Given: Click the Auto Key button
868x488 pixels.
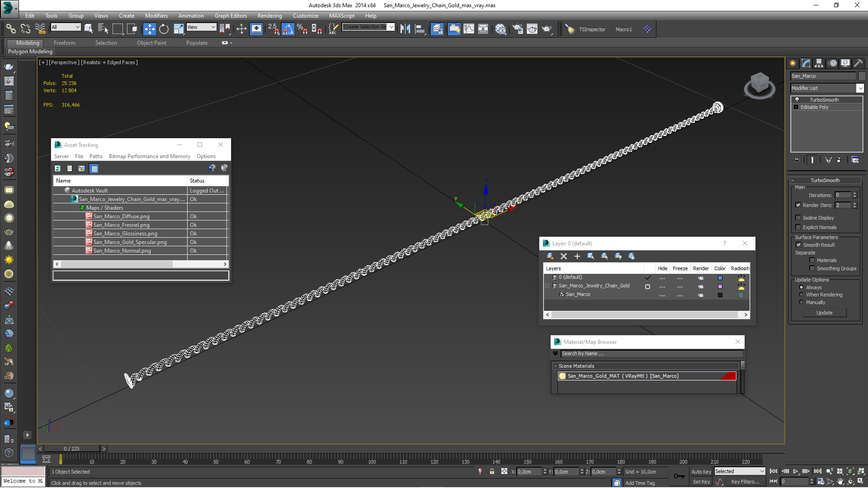Looking at the screenshot, I should pyautogui.click(x=701, y=472).
